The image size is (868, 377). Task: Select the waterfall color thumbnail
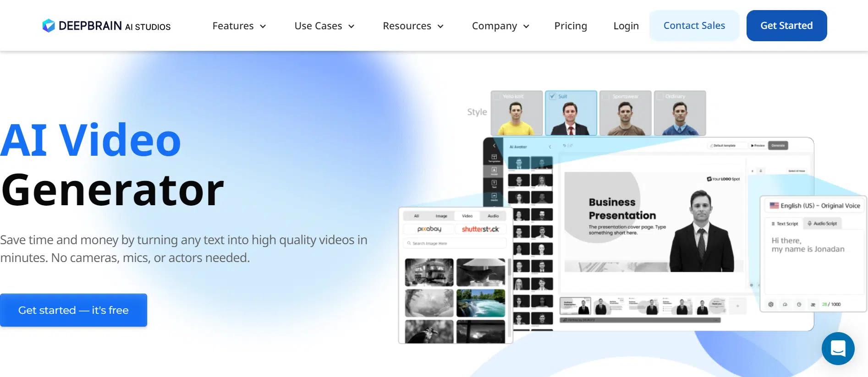[481, 303]
